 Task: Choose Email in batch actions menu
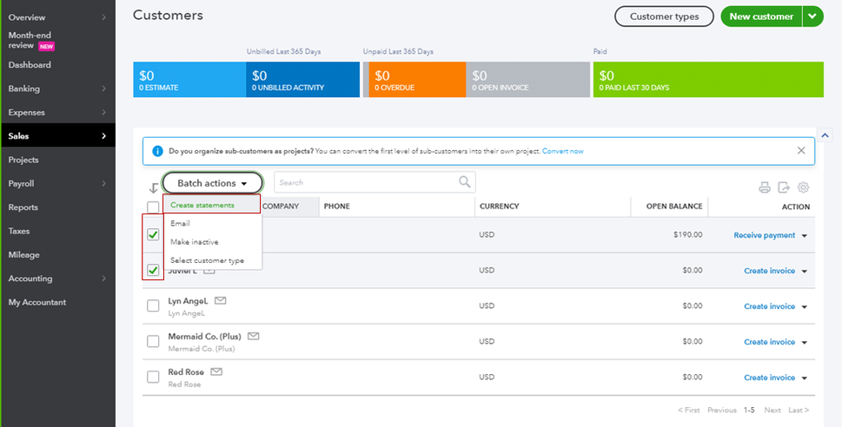pyautogui.click(x=211, y=223)
